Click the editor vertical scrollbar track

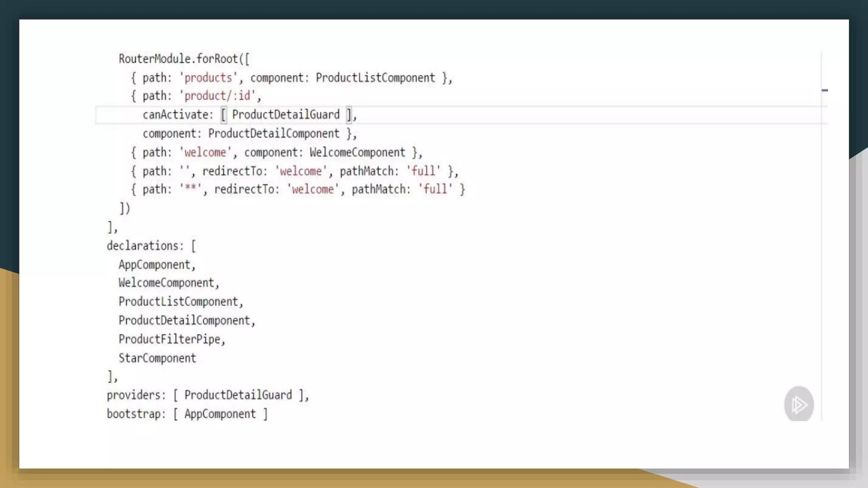(x=824, y=236)
